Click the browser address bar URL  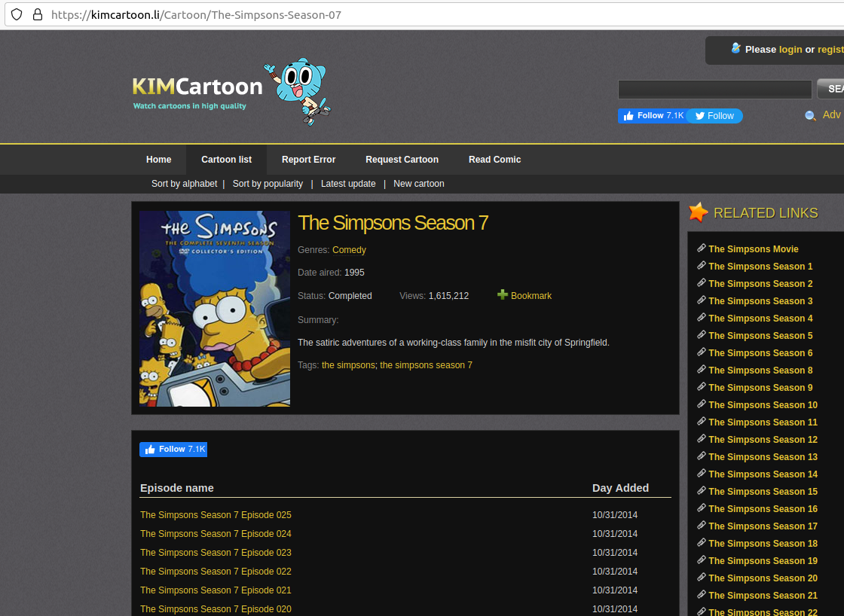197,14
